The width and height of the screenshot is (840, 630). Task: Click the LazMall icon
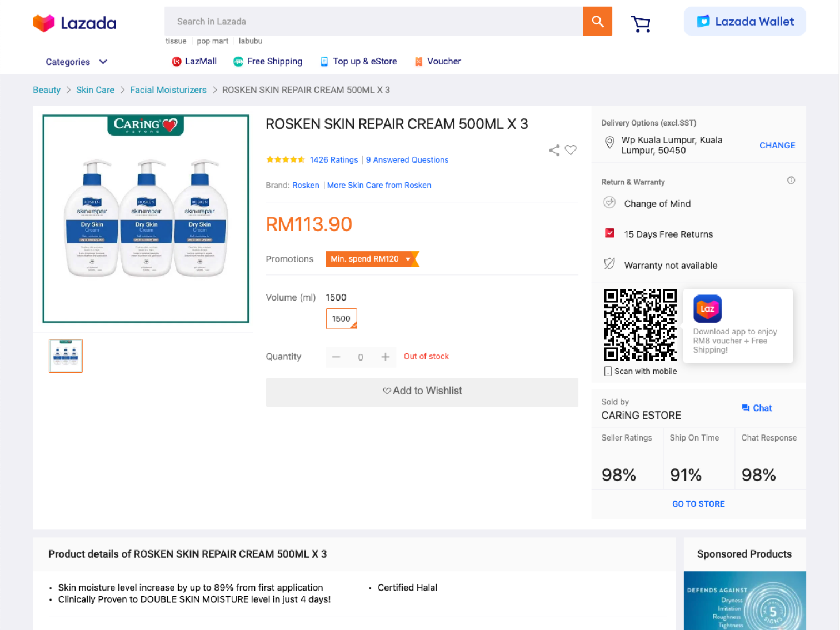click(177, 61)
